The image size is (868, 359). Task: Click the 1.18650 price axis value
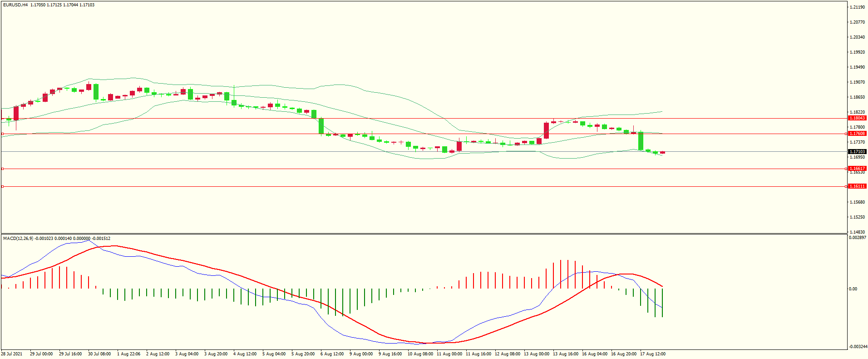click(x=857, y=97)
